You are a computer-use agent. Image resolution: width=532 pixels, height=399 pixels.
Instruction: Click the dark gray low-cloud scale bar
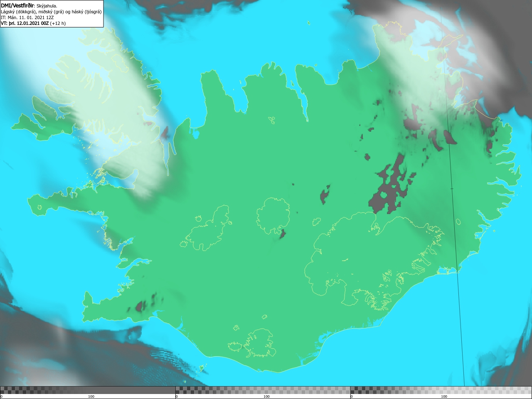point(88,390)
